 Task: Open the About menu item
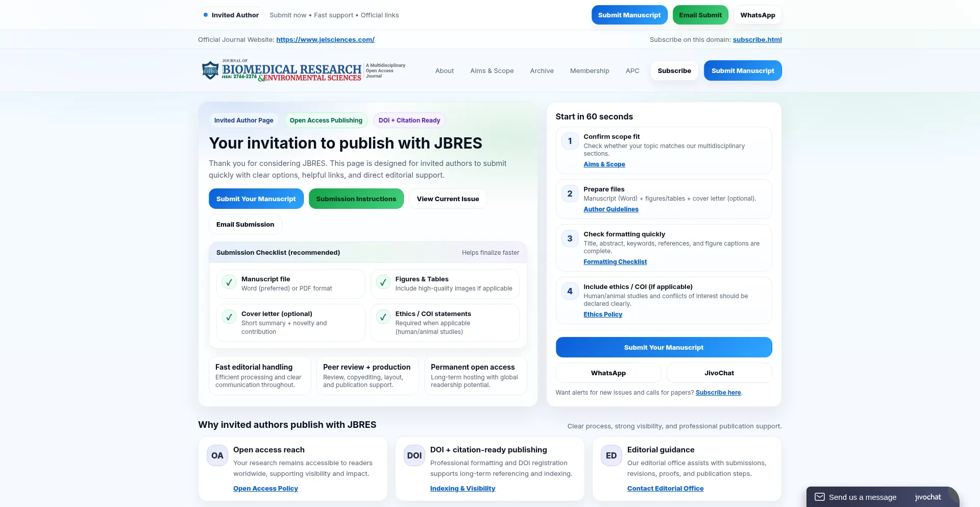point(445,70)
